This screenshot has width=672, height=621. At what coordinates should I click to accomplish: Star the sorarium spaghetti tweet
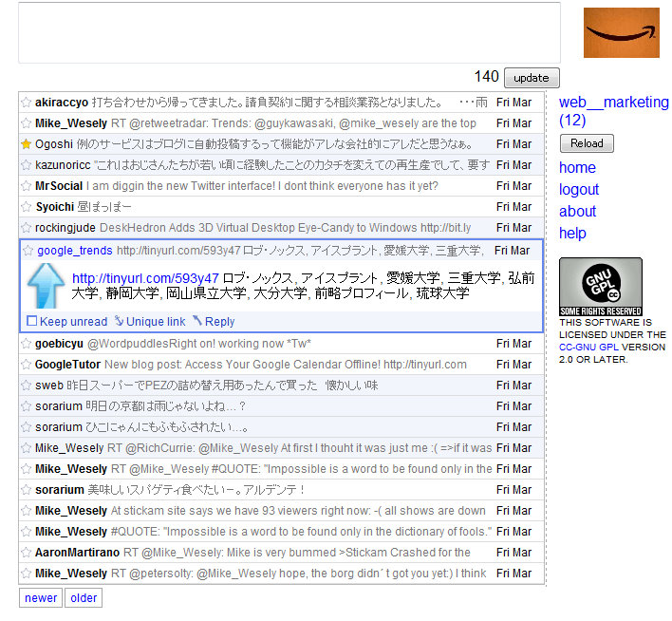tap(27, 490)
